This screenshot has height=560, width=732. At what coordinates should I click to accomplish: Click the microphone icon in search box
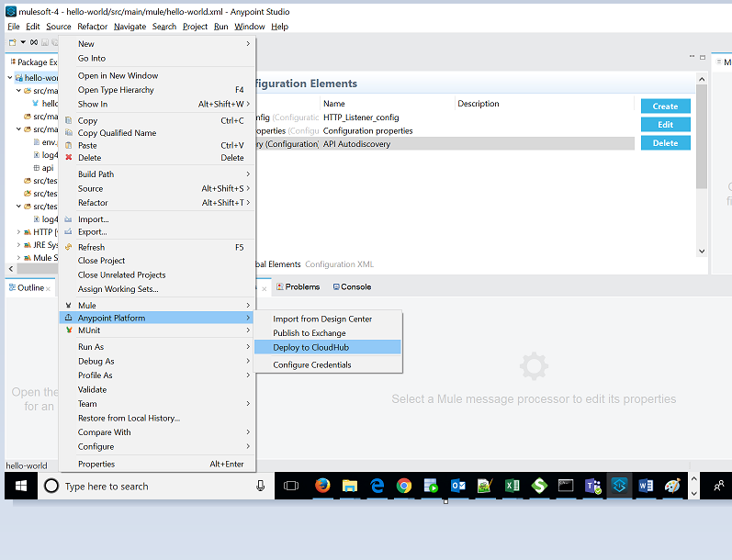pos(261,486)
